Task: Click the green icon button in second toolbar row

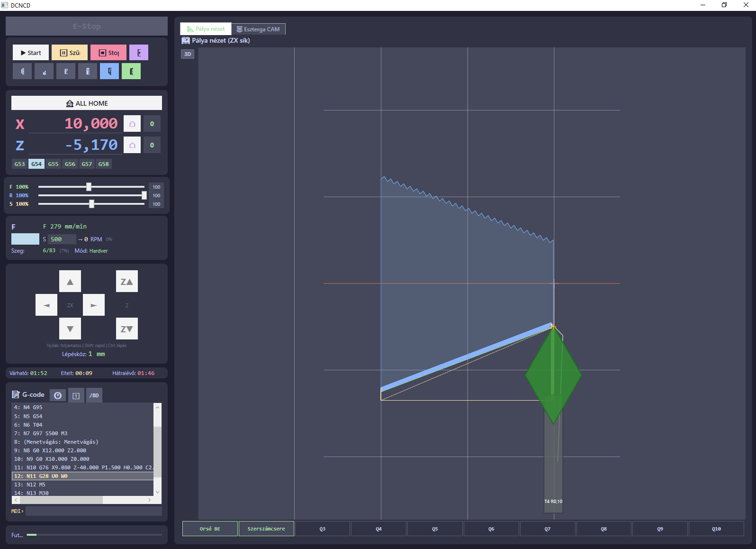Action: click(131, 72)
